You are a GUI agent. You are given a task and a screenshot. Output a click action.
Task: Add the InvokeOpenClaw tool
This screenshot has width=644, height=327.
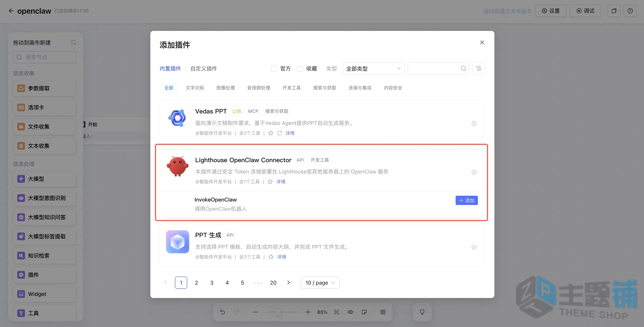click(467, 200)
